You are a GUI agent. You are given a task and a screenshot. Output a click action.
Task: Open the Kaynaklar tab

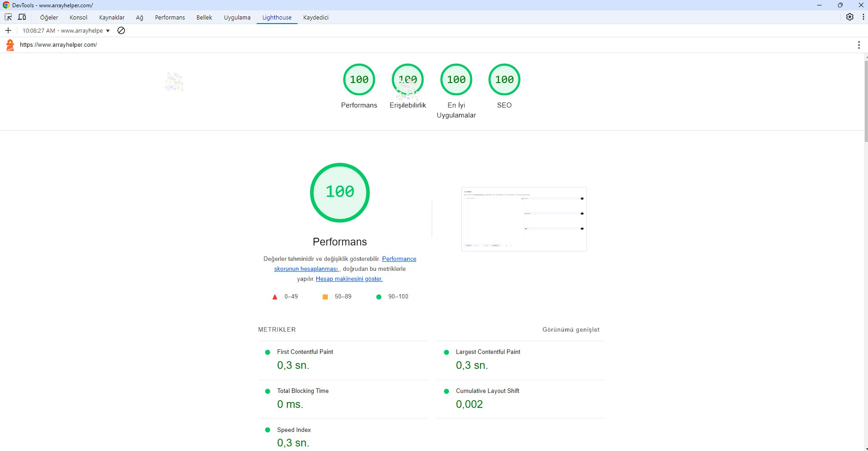112,17
